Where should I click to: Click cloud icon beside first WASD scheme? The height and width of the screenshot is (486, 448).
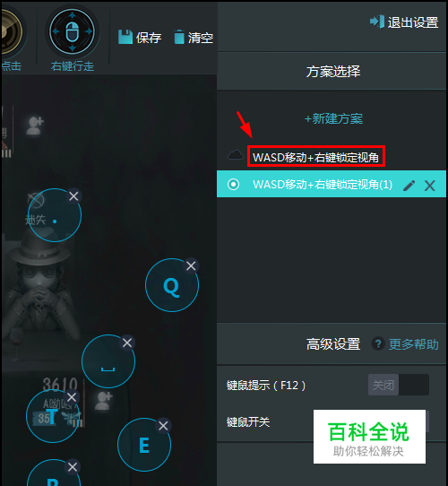coord(236,154)
